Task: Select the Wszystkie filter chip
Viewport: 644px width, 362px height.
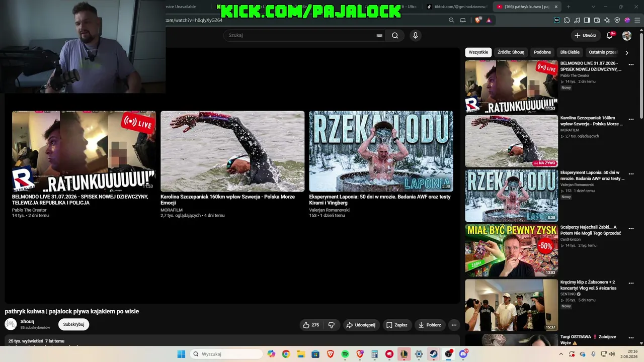Action: (478, 52)
